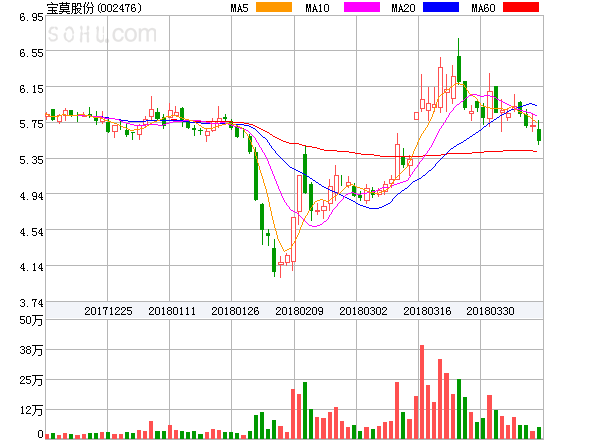Click the 5.35 price axis label
600x440 pixels.
pos(31,160)
